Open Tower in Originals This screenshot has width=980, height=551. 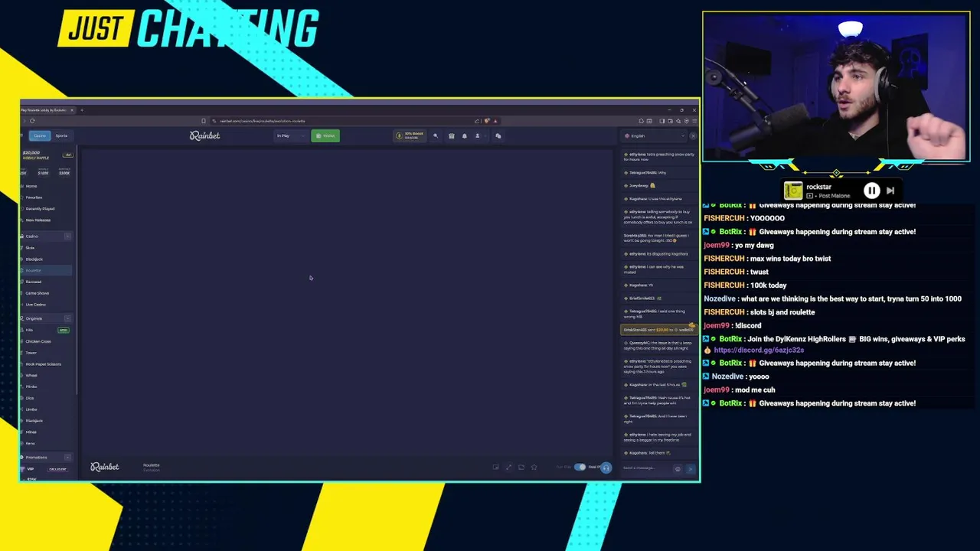click(x=31, y=353)
